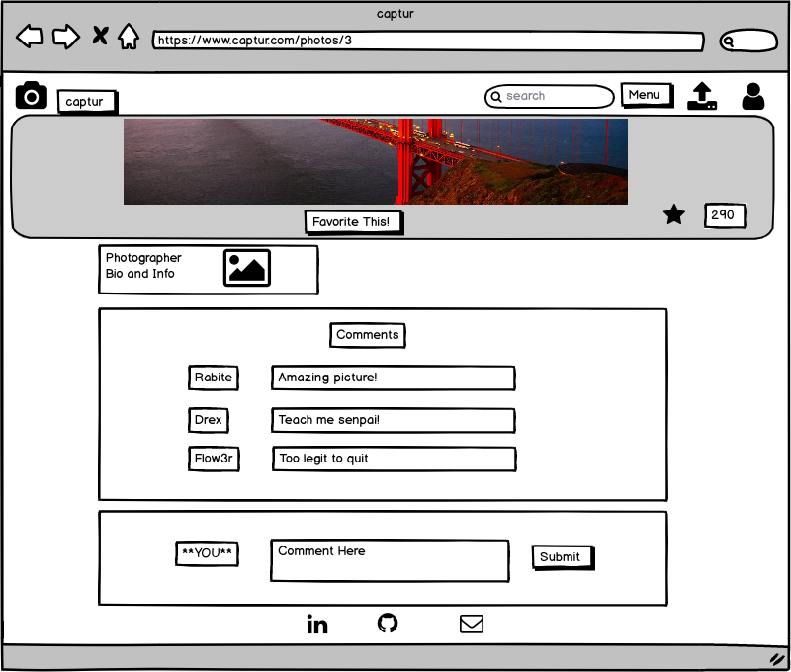Click the window resize grip icon
791x672 pixels.
coord(777,658)
